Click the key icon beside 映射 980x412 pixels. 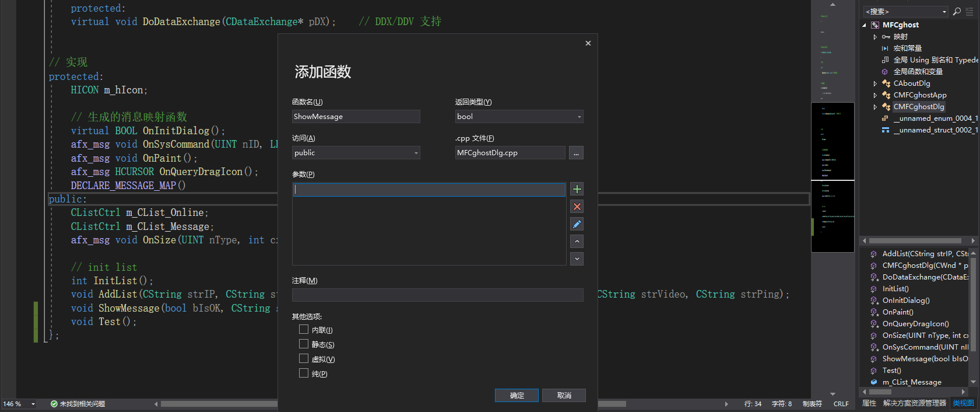click(886, 37)
